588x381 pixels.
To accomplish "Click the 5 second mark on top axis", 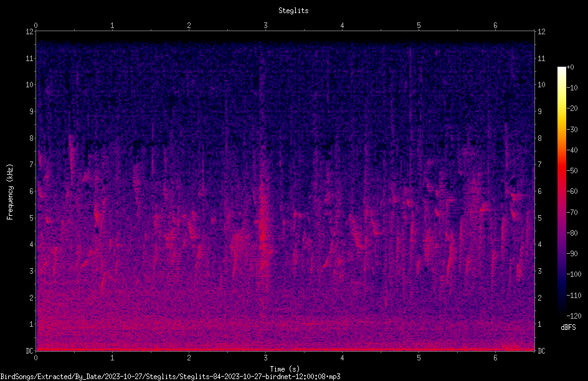I will pyautogui.click(x=419, y=26).
